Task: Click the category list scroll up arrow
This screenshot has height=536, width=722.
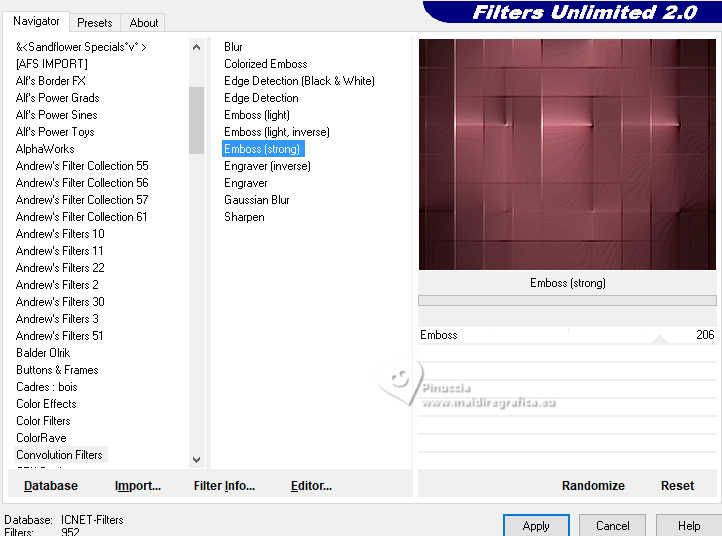Action: (x=197, y=47)
